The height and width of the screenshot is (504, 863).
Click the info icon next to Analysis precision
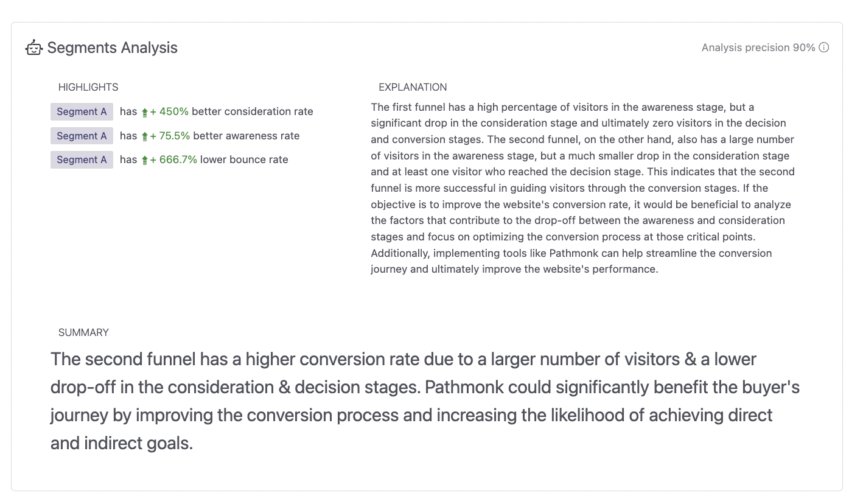pyautogui.click(x=824, y=47)
